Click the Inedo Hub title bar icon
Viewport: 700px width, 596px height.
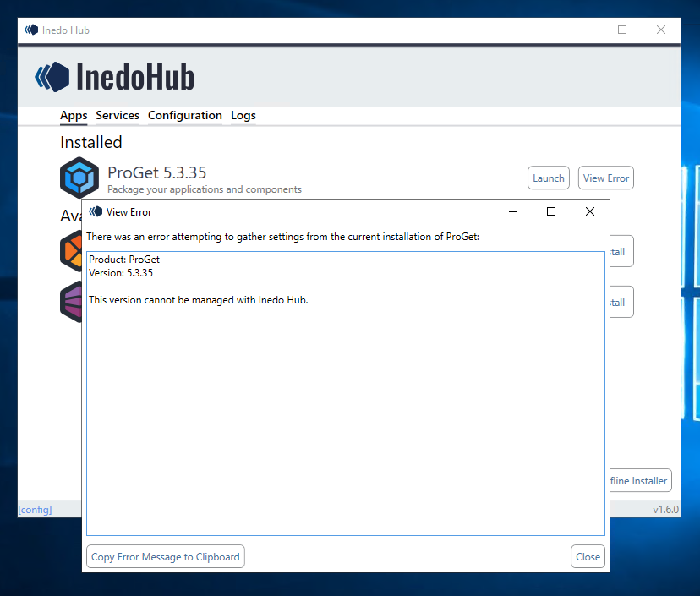click(31, 30)
